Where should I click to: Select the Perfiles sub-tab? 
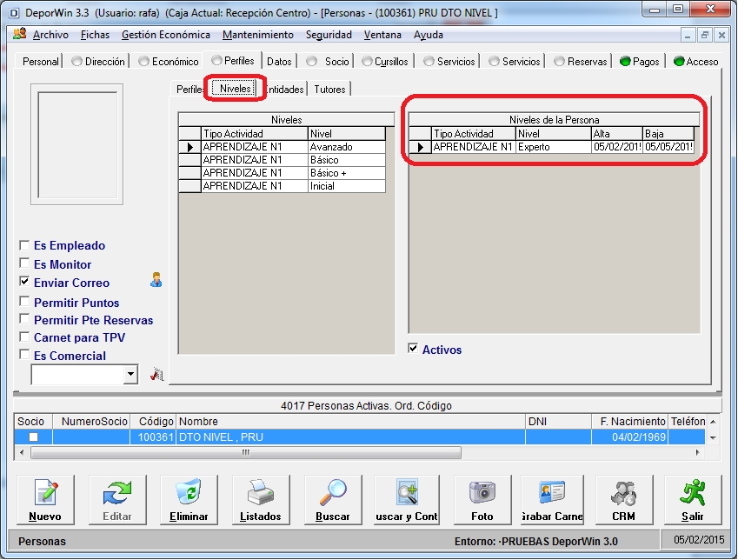pyautogui.click(x=189, y=89)
